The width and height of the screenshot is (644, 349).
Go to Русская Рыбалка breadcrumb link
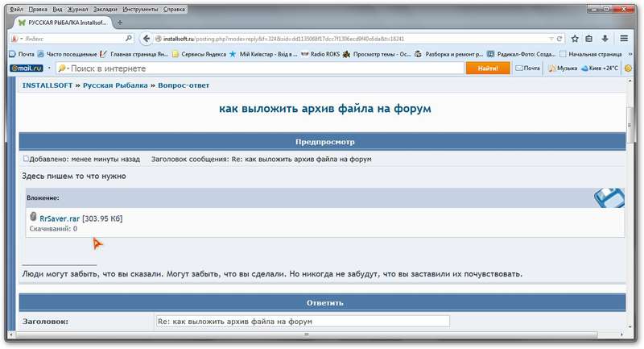115,85
